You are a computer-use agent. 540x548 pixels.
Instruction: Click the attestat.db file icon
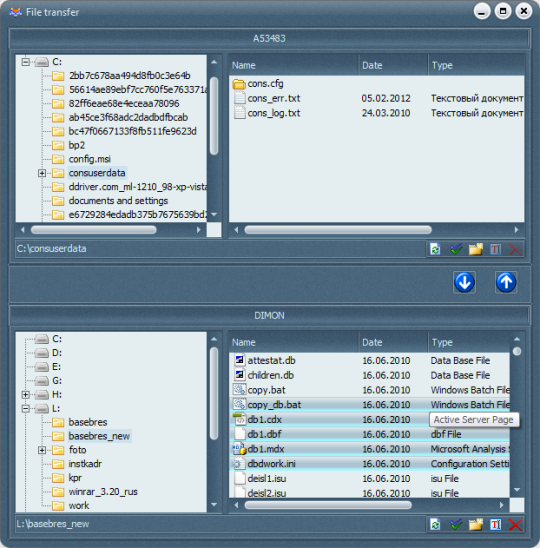pos(239,360)
